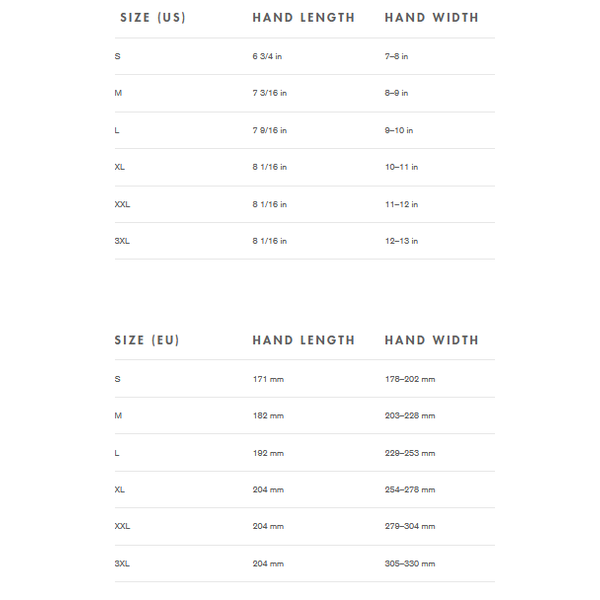Select the 192 mm hand length value

pyautogui.click(x=268, y=453)
